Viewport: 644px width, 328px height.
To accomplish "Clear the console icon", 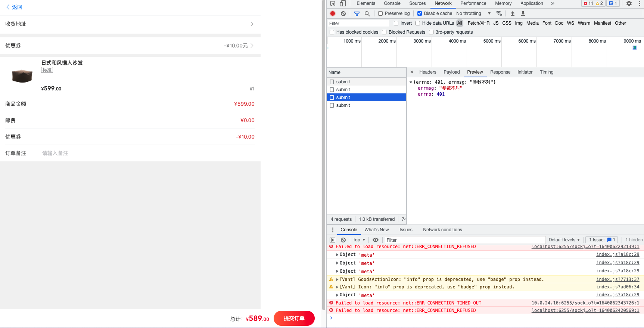I will click(x=343, y=240).
